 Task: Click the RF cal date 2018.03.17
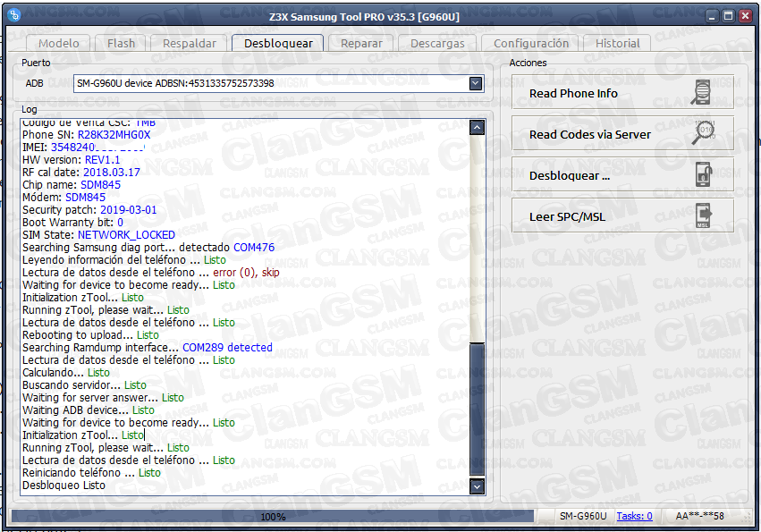[112, 173]
